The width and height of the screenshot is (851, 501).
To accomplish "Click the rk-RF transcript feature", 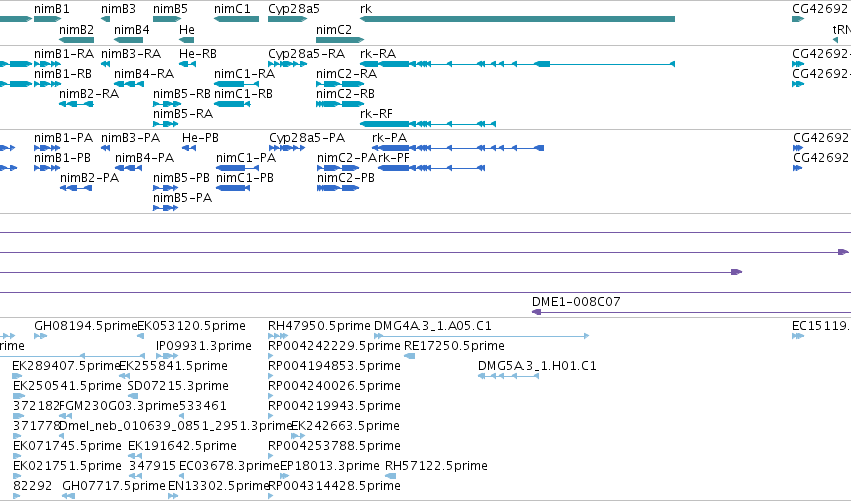I will point(428,124).
